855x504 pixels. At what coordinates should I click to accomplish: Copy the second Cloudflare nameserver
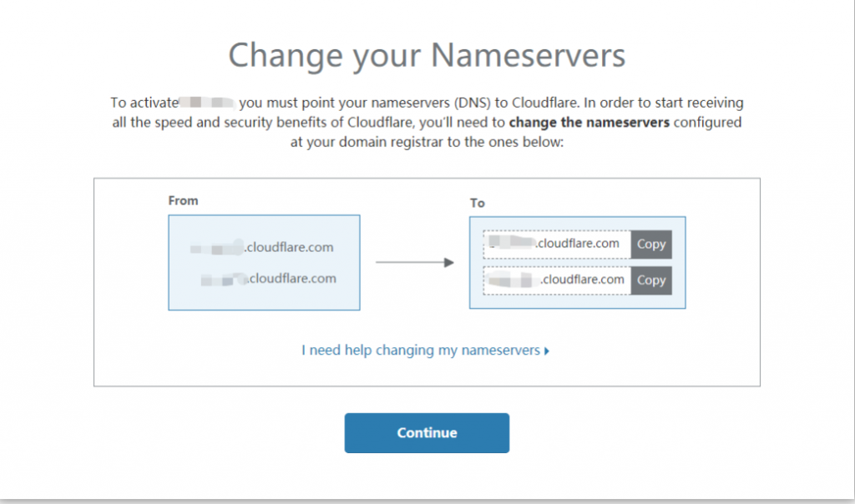point(651,280)
